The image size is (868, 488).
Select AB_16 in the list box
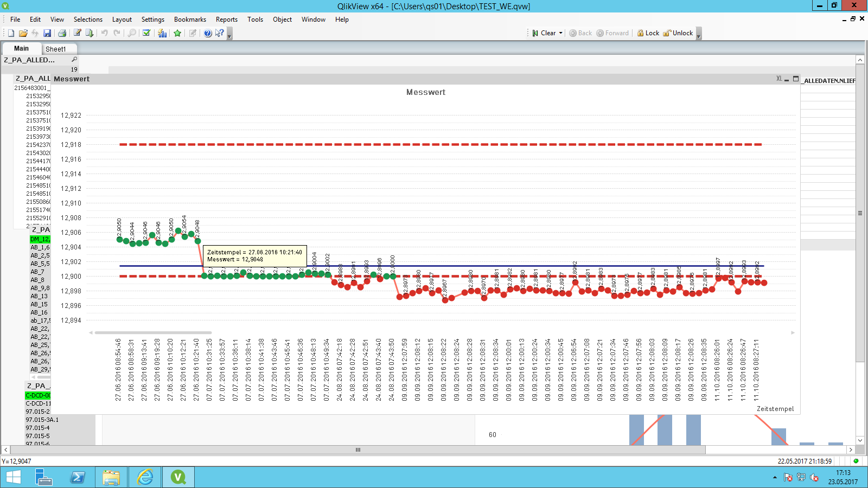(40, 312)
